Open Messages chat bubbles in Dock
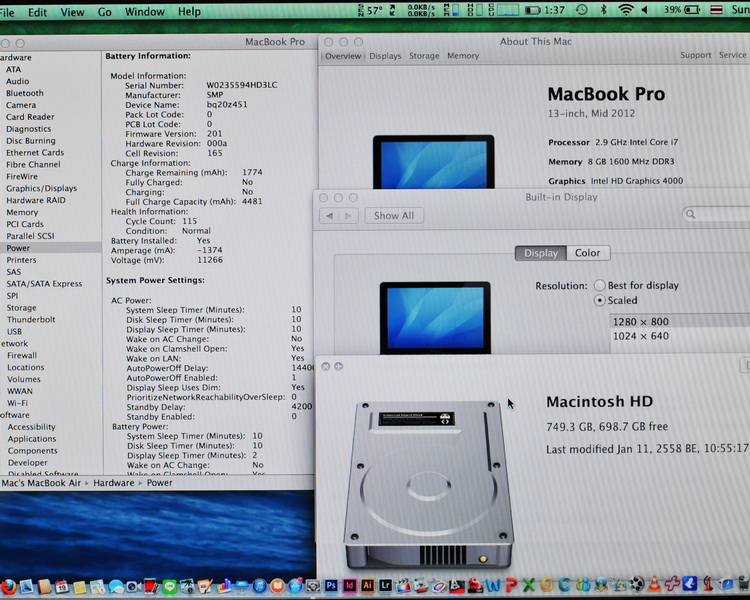 (116, 587)
